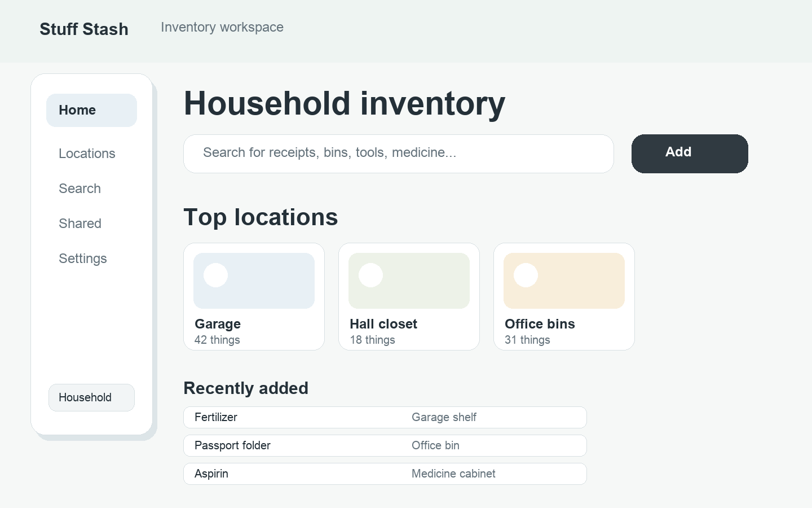Image resolution: width=812 pixels, height=508 pixels.
Task: Open the Home sidebar item
Action: [91, 110]
